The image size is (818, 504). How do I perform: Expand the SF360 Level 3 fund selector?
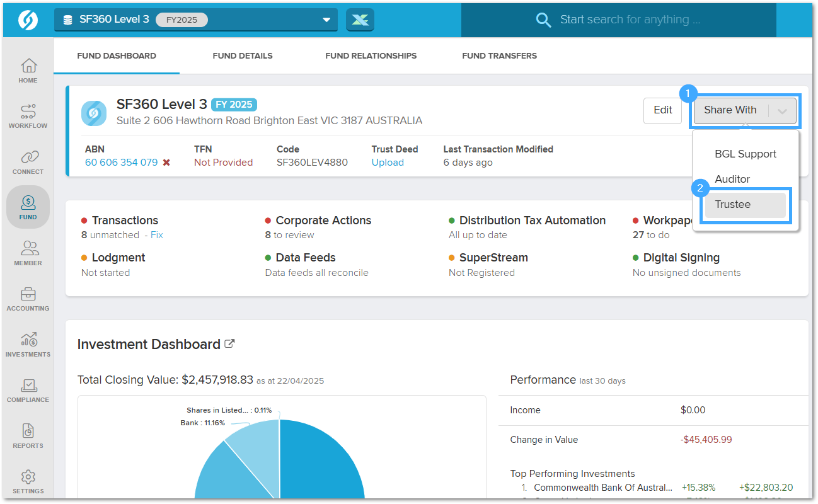click(x=196, y=20)
